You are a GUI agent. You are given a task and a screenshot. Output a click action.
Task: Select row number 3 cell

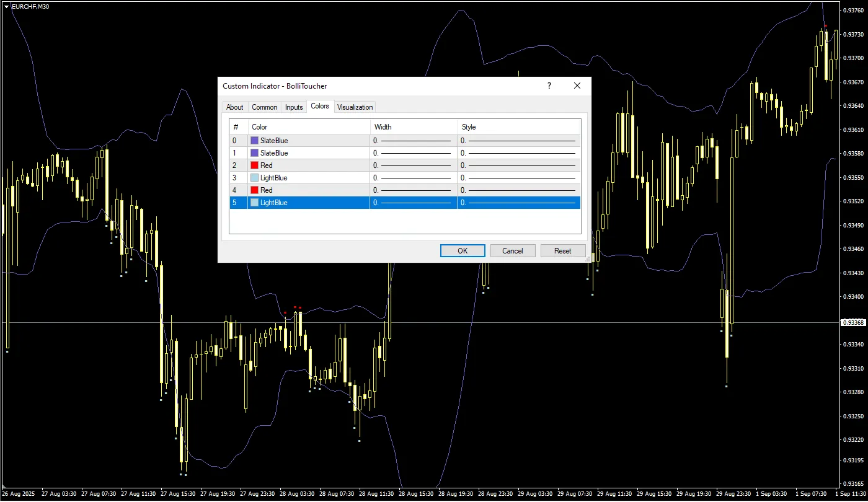[239, 178]
